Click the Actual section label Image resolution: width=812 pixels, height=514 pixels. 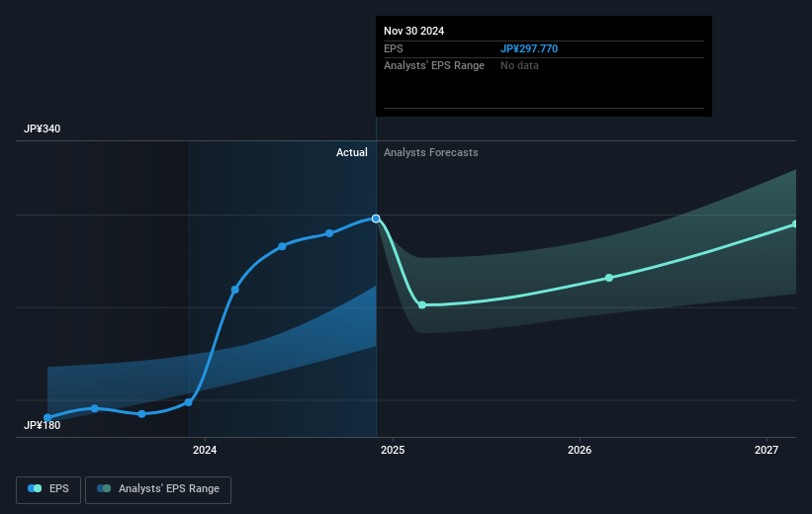352,152
